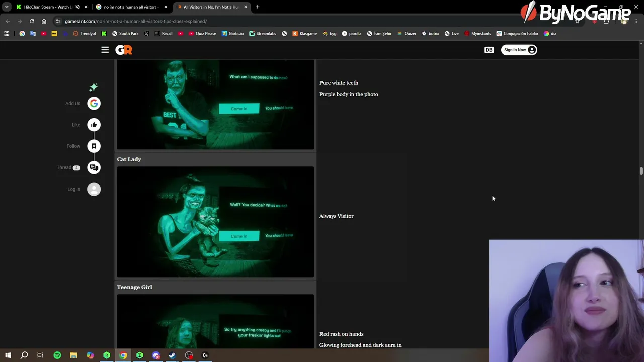The width and height of the screenshot is (644, 362).
Task: Switch to the 'no im not a human' Google tab
Action: 131,7
